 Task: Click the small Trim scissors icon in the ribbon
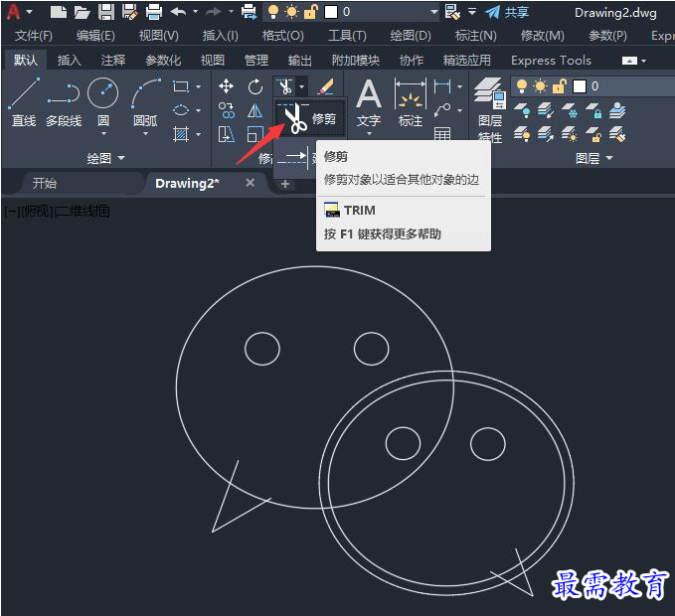click(284, 86)
